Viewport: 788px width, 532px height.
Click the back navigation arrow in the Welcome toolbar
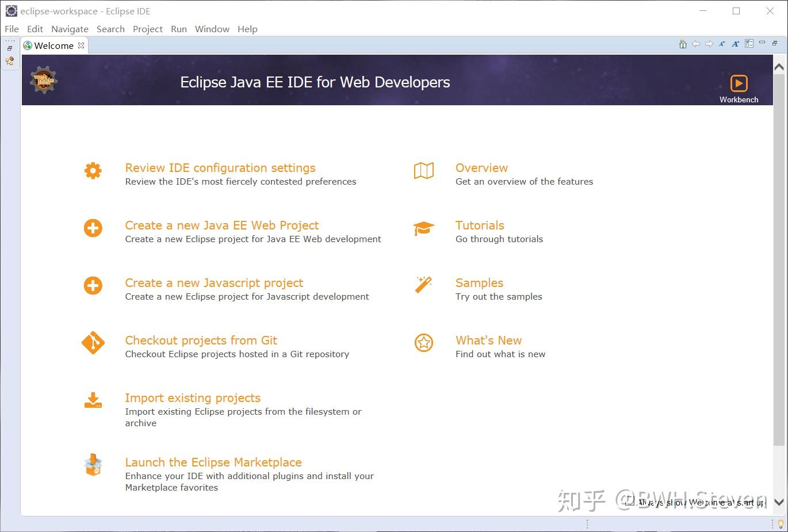tap(695, 43)
